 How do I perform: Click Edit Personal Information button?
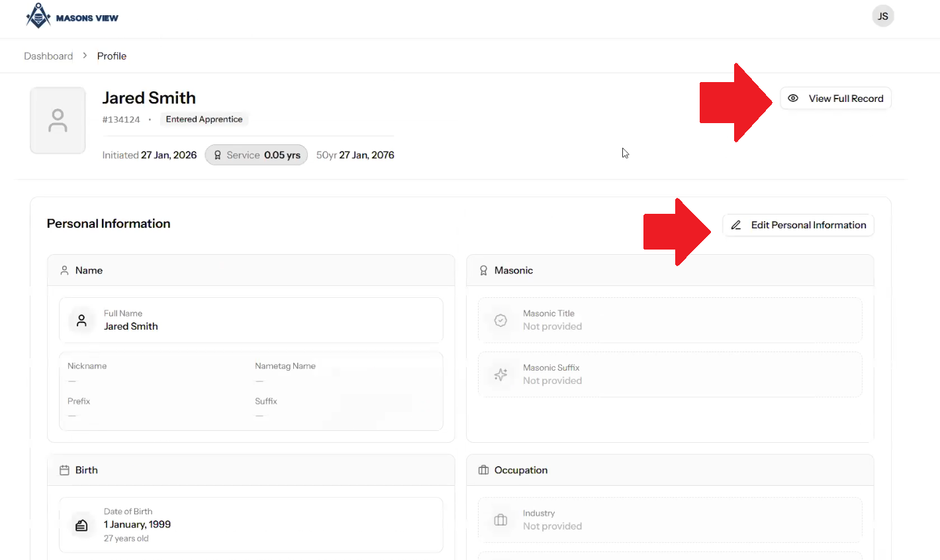(798, 225)
